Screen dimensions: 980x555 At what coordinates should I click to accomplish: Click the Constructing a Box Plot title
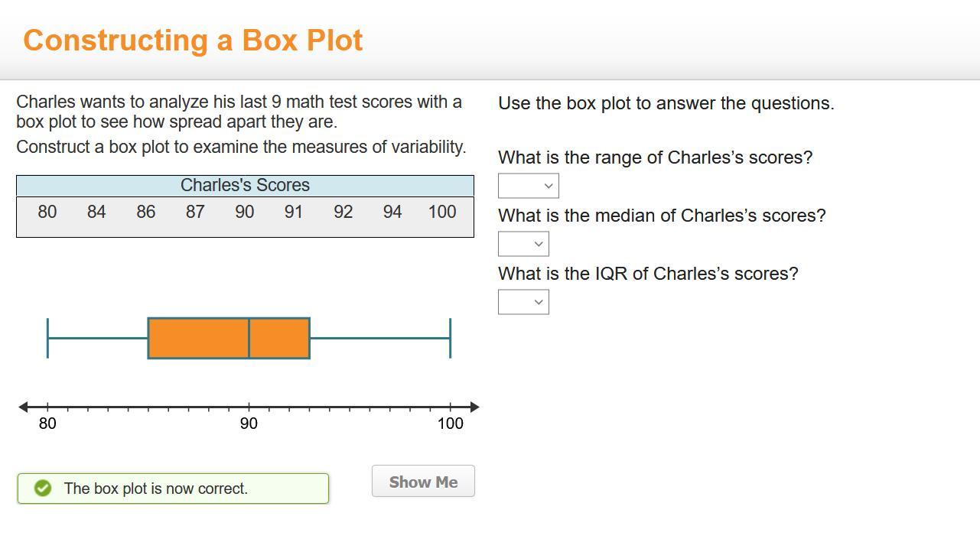[x=193, y=41]
